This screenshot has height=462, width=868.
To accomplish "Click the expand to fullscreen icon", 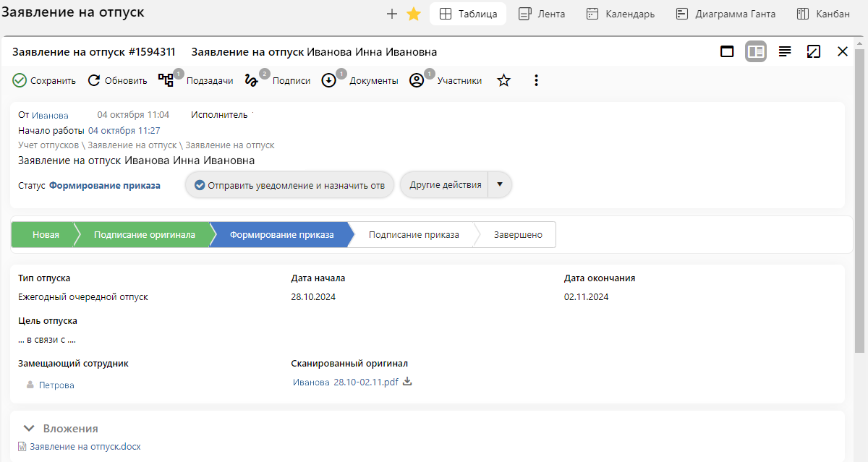I will coord(814,51).
